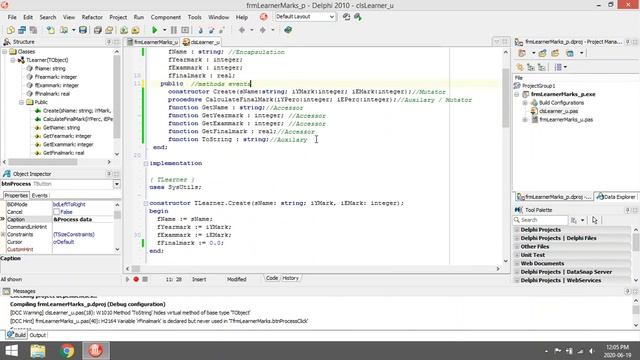Click the Back navigation arrow icon
This screenshot has height=360, width=640.
coord(242,30)
